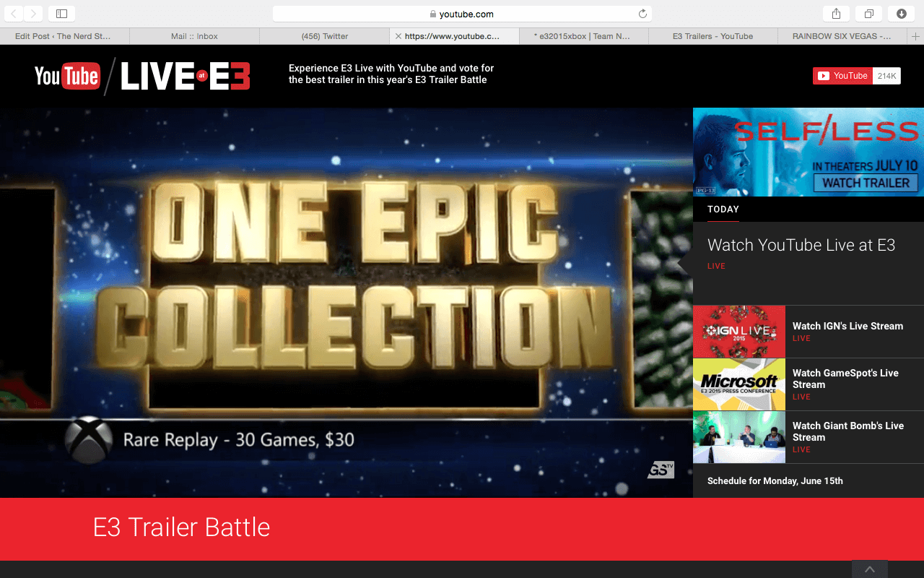Viewport: 924px width, 578px height.
Task: Close the current YouTube tab
Action: coord(398,36)
